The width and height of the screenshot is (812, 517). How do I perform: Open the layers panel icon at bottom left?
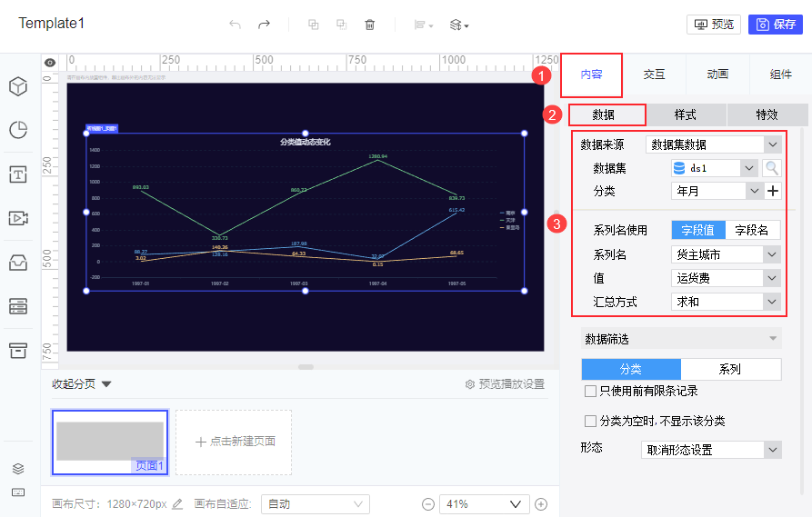click(x=18, y=469)
